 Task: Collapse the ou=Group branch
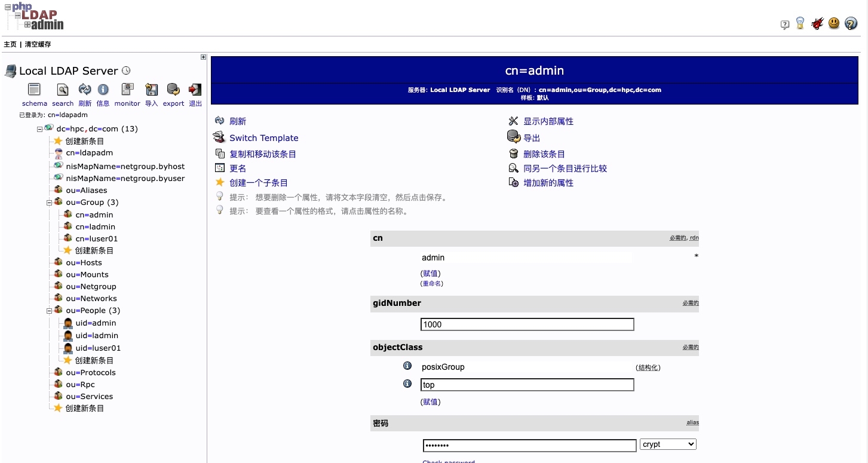[x=49, y=203]
